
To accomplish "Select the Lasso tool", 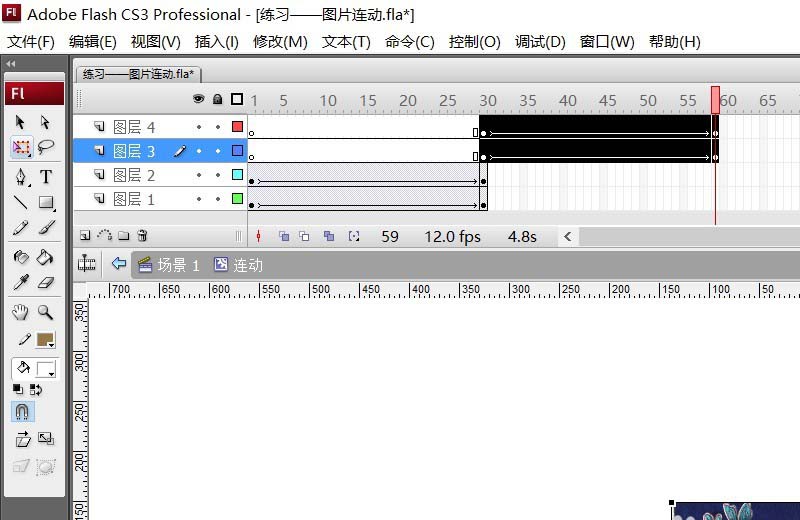I will 45,147.
